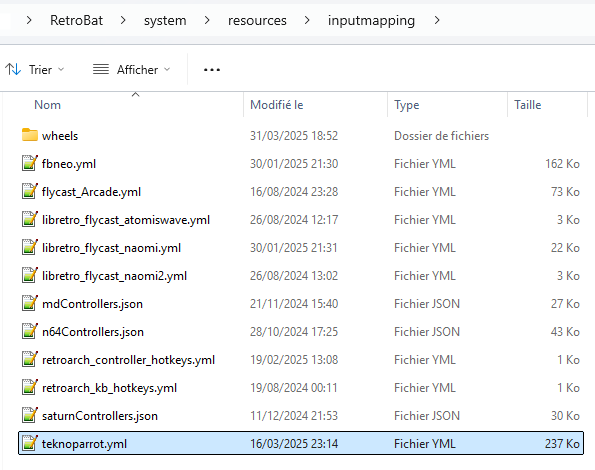This screenshot has height=470, width=595.
Task: Select the fbneo.yml file icon
Action: 30,163
